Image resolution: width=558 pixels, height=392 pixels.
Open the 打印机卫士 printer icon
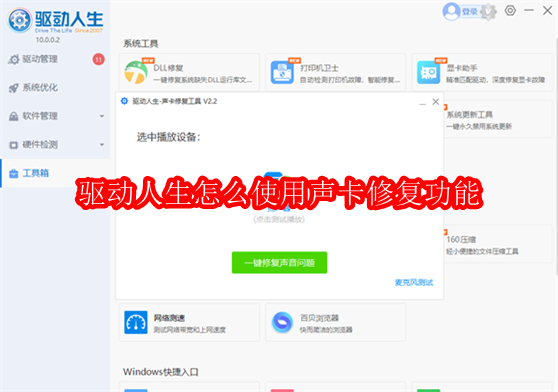pyautogui.click(x=282, y=72)
